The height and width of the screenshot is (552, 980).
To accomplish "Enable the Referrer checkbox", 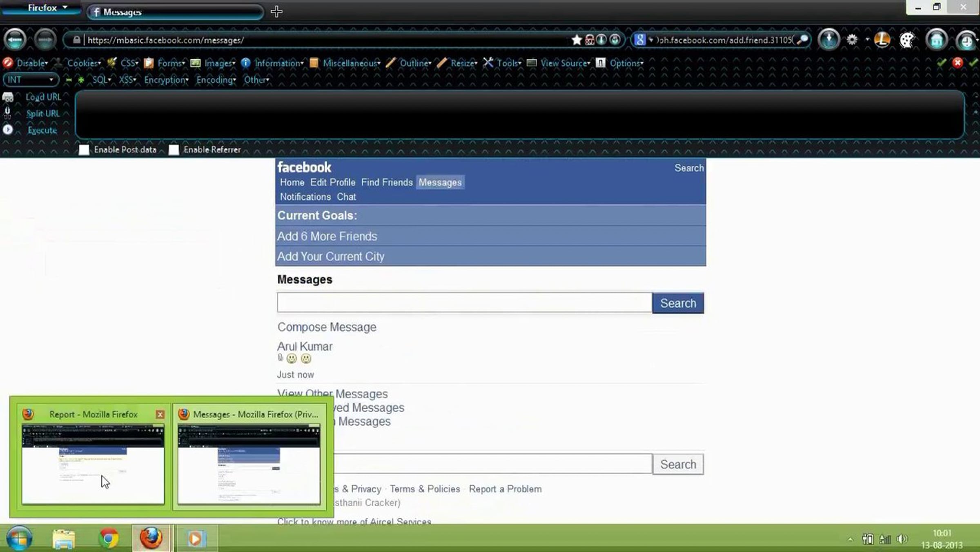I will pos(174,150).
